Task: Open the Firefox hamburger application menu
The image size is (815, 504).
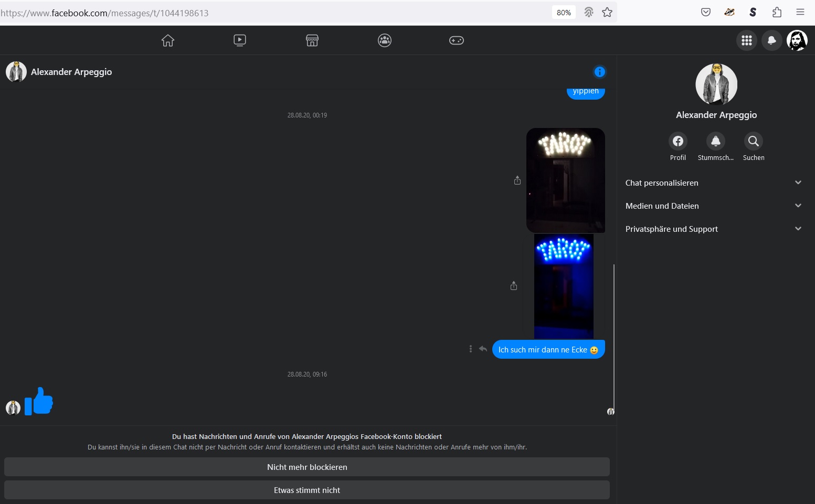Action: [800, 13]
